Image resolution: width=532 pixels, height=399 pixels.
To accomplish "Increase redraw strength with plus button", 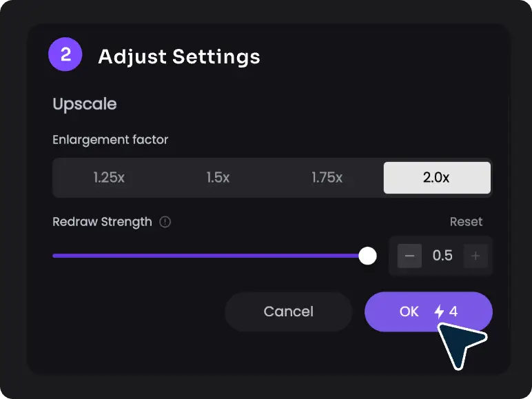I will pyautogui.click(x=475, y=256).
